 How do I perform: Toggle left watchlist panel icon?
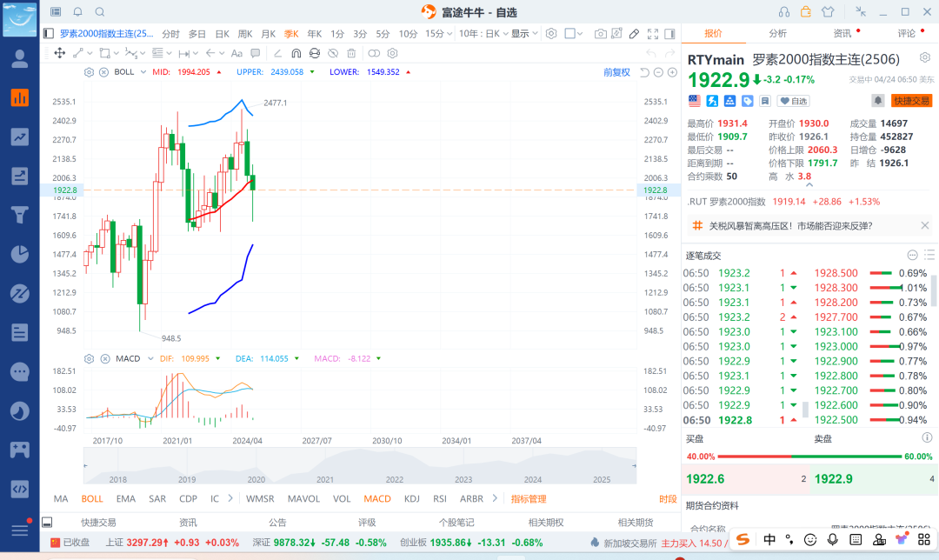coord(49,34)
